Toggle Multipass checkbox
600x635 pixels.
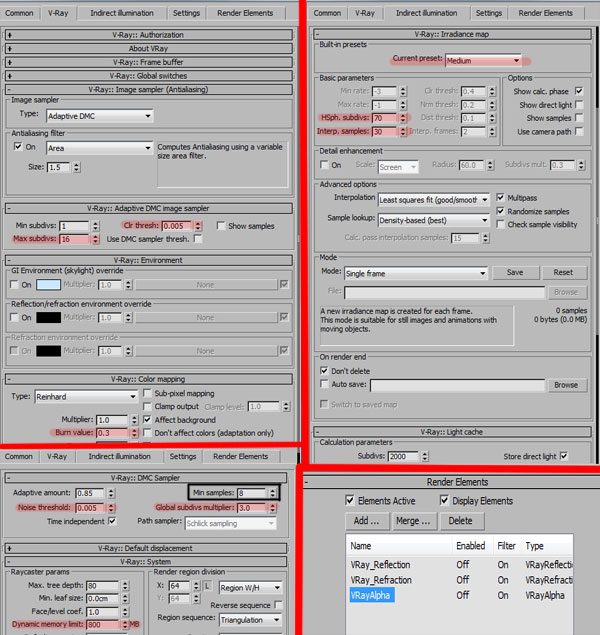pyautogui.click(x=500, y=197)
